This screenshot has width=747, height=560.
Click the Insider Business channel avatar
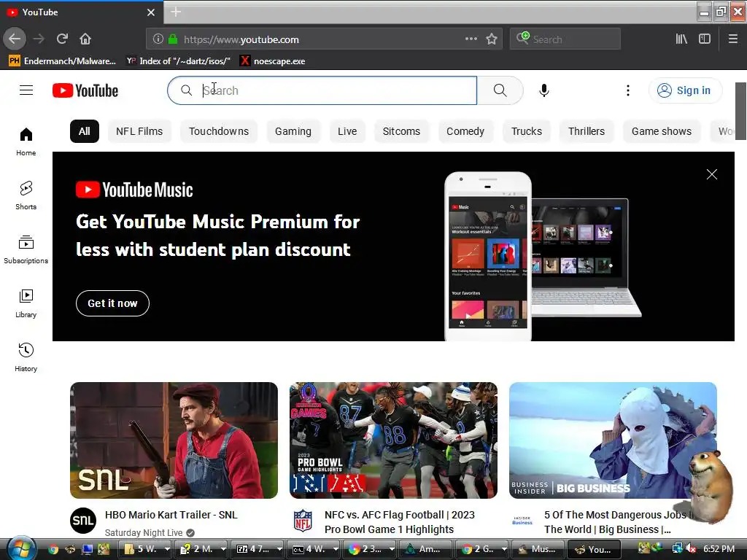[522, 521]
